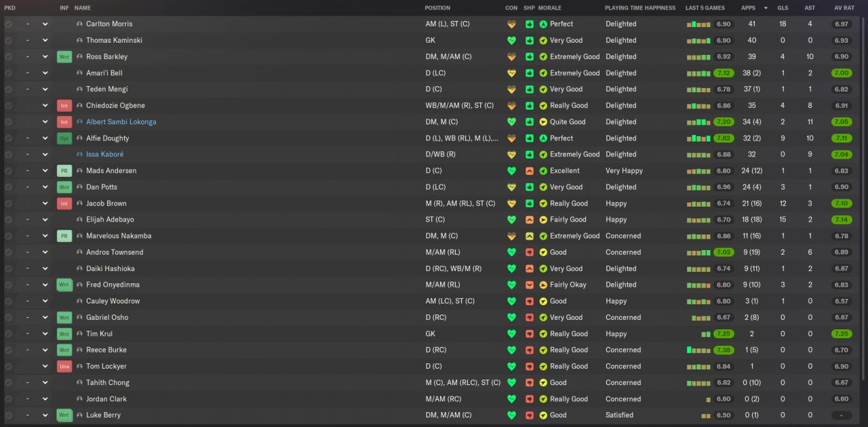
Task: Click Alfie Doughty's Opt status badge
Action: tap(64, 138)
